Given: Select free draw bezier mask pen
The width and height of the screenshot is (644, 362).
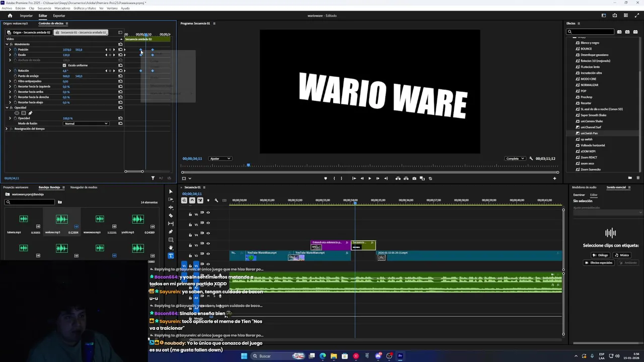Looking at the screenshot, I should pyautogui.click(x=30, y=113).
